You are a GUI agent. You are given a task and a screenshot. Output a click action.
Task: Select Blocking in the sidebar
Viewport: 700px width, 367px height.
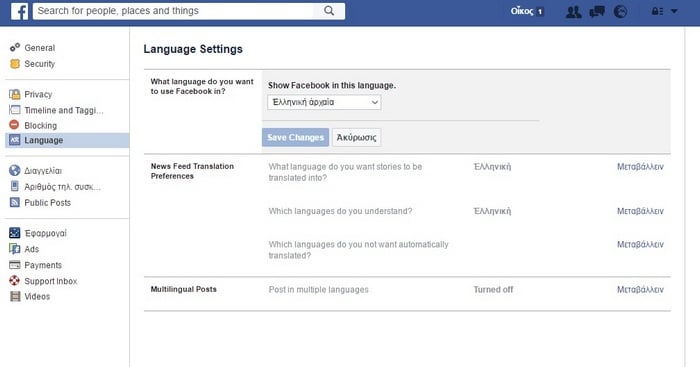[x=41, y=125]
